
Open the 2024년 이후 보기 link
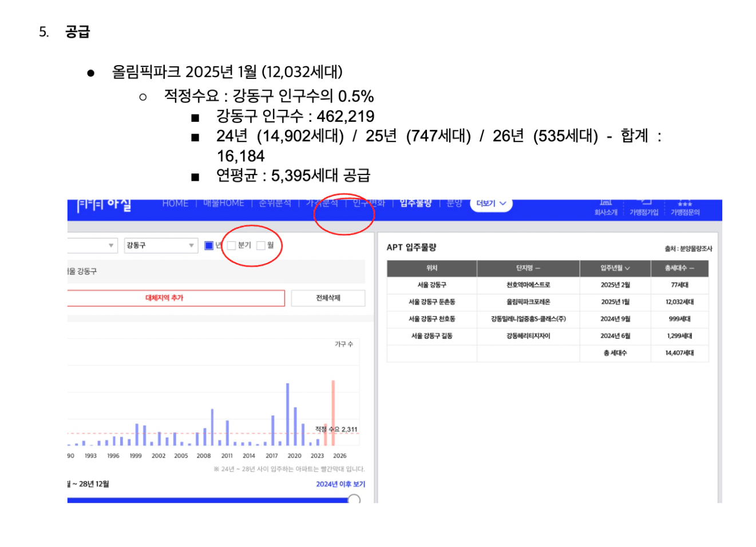click(341, 484)
